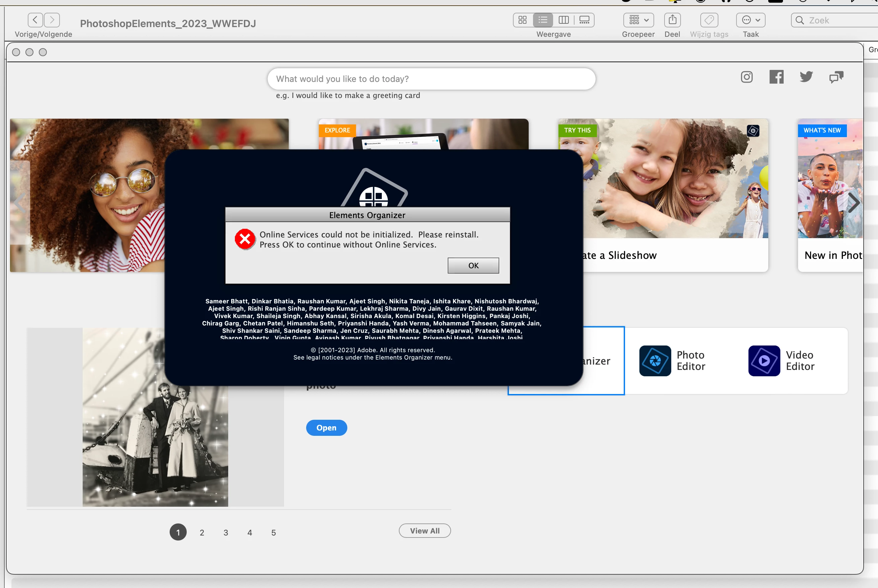Click the blue Open button
Viewport: 878px width, 588px height.
tap(326, 427)
